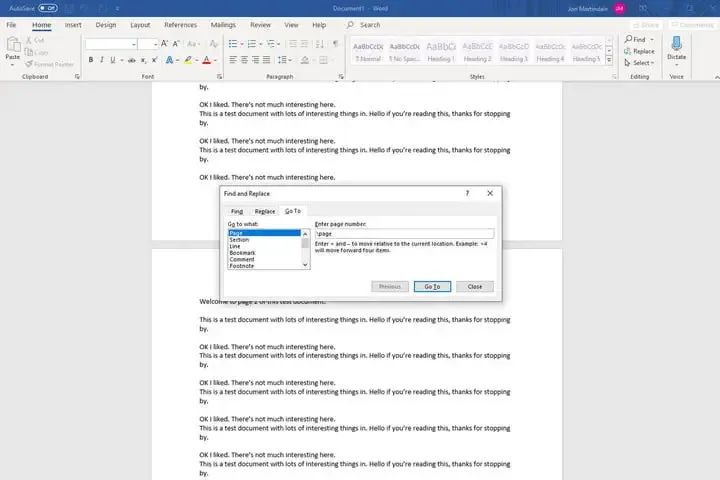Image resolution: width=720 pixels, height=480 pixels.
Task: Apply the Normal style
Action: (x=368, y=51)
